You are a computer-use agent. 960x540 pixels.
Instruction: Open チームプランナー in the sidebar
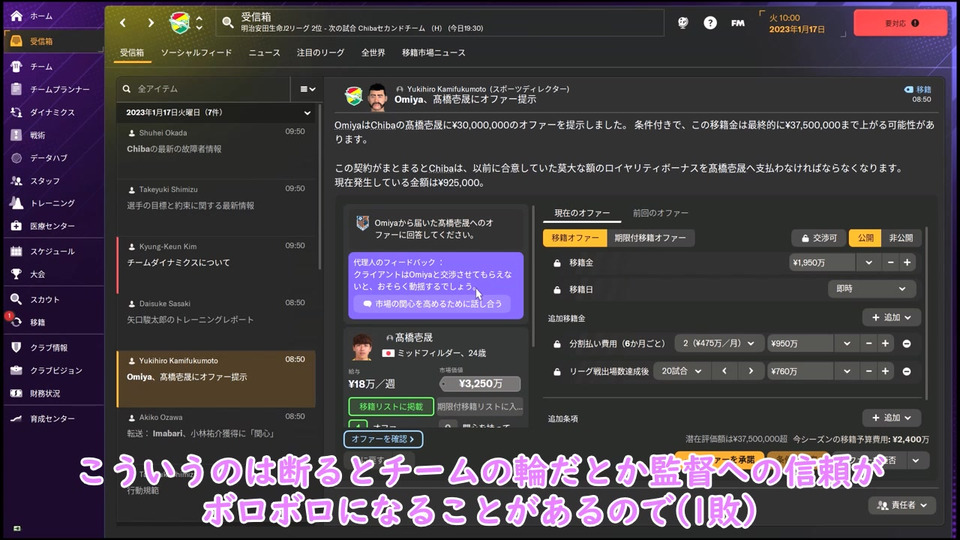pos(52,89)
